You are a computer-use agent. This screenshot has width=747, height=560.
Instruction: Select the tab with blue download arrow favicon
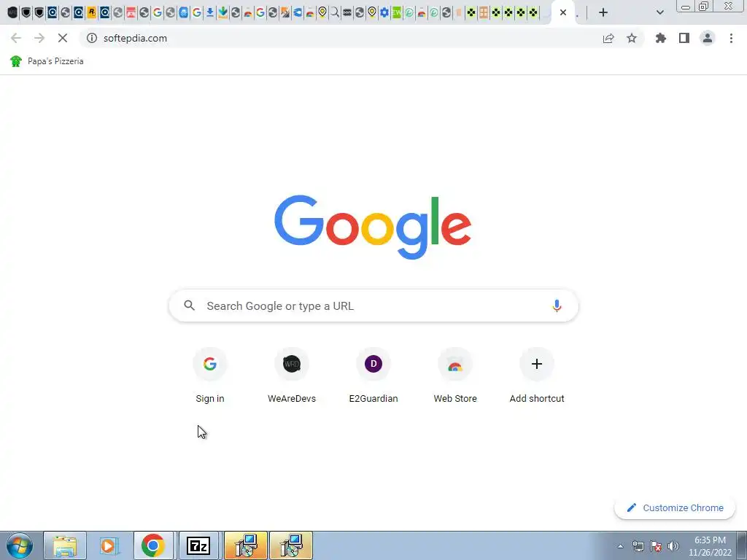point(209,12)
